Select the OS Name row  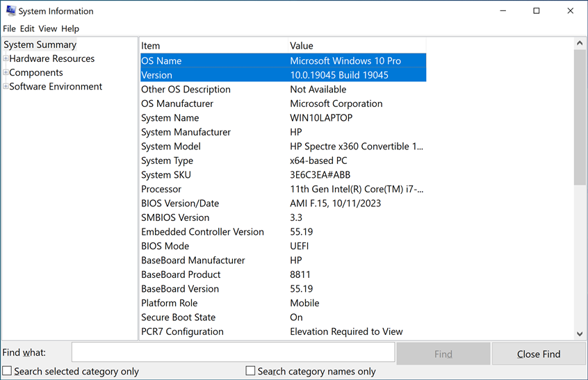[283, 60]
